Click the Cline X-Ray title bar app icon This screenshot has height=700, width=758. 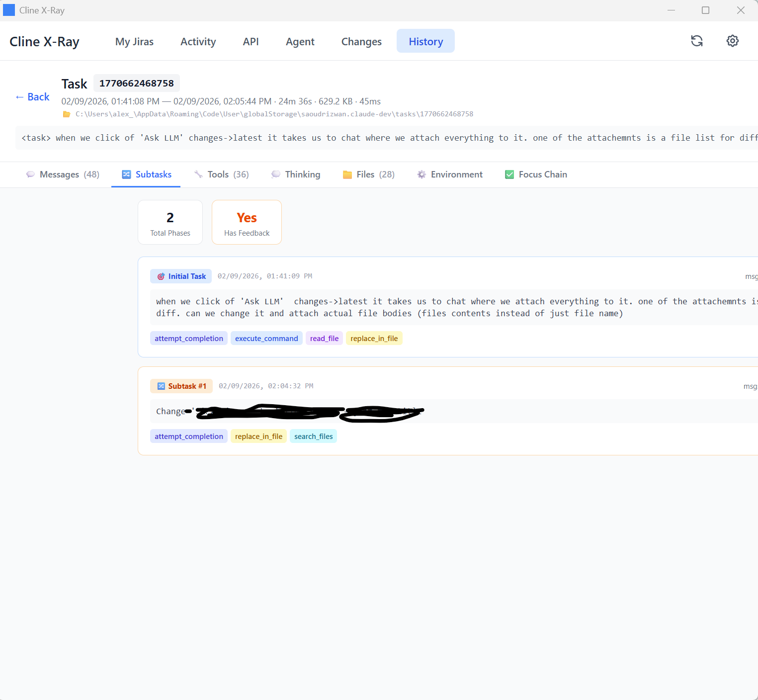(9, 10)
